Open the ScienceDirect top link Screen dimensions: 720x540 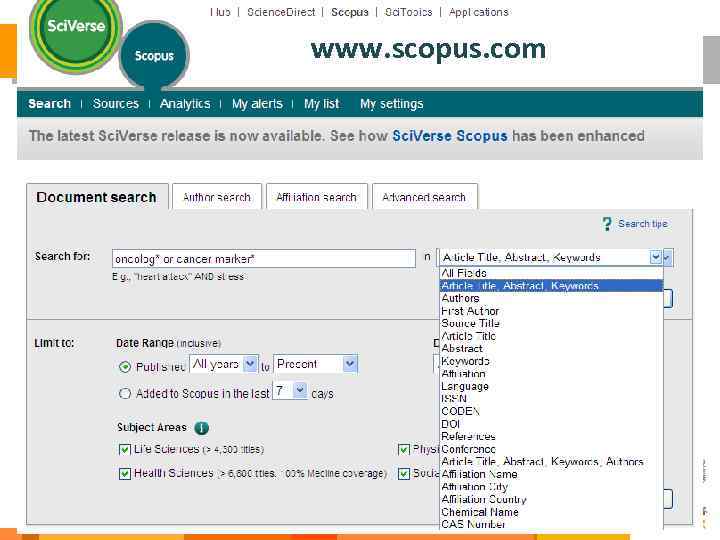pyautogui.click(x=281, y=12)
